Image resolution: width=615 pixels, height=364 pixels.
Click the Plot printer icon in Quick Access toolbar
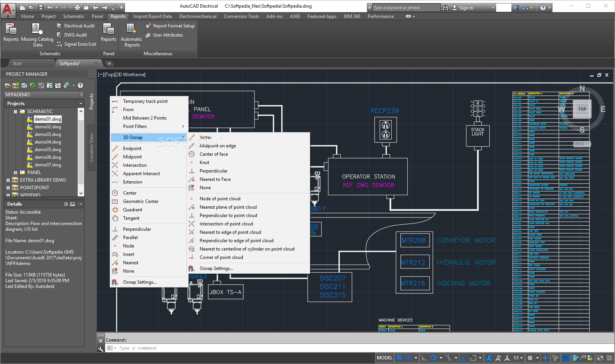[x=77, y=7]
